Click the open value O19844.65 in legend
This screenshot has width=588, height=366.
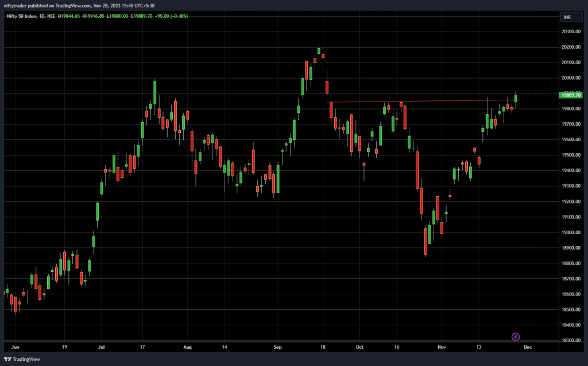pos(69,16)
